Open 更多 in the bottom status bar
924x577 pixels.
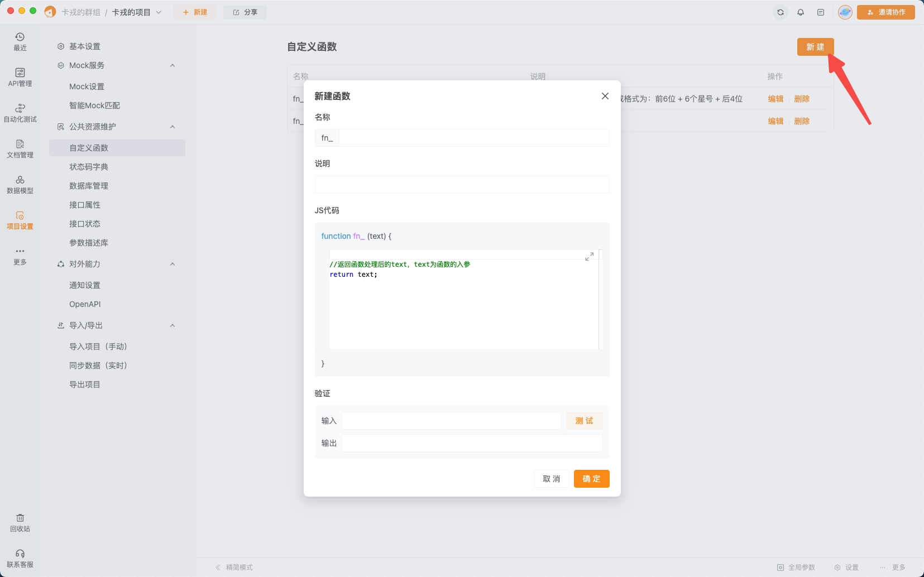point(893,568)
